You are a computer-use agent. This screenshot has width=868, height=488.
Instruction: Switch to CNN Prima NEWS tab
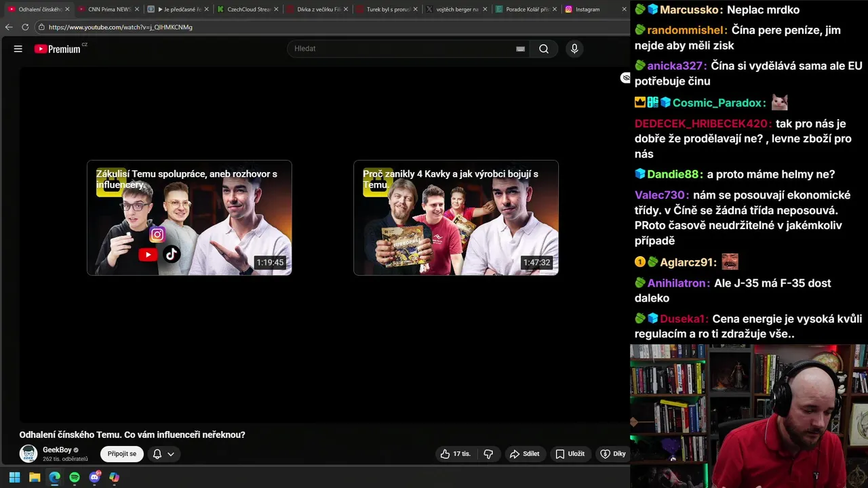(107, 9)
